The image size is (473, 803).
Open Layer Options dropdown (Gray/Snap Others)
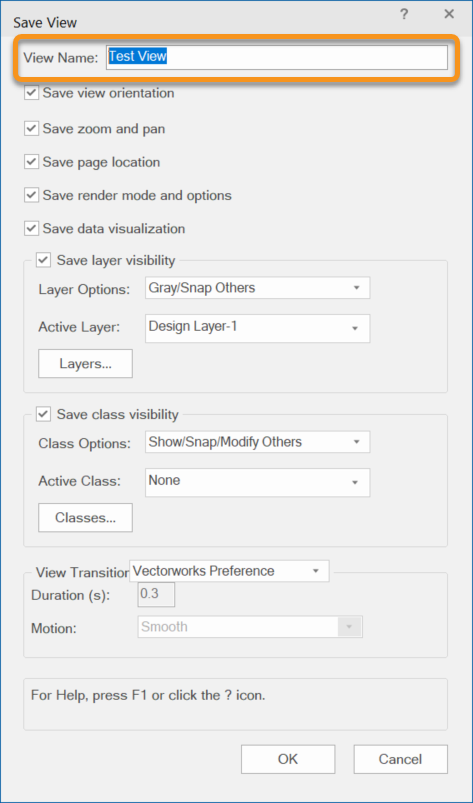(x=257, y=288)
